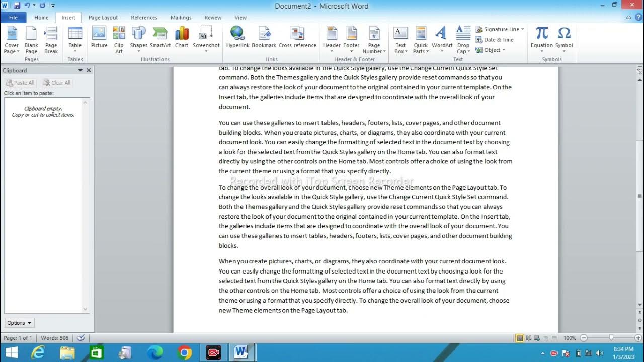Open File Explorer from taskbar
The image size is (644, 362).
pyautogui.click(x=67, y=353)
